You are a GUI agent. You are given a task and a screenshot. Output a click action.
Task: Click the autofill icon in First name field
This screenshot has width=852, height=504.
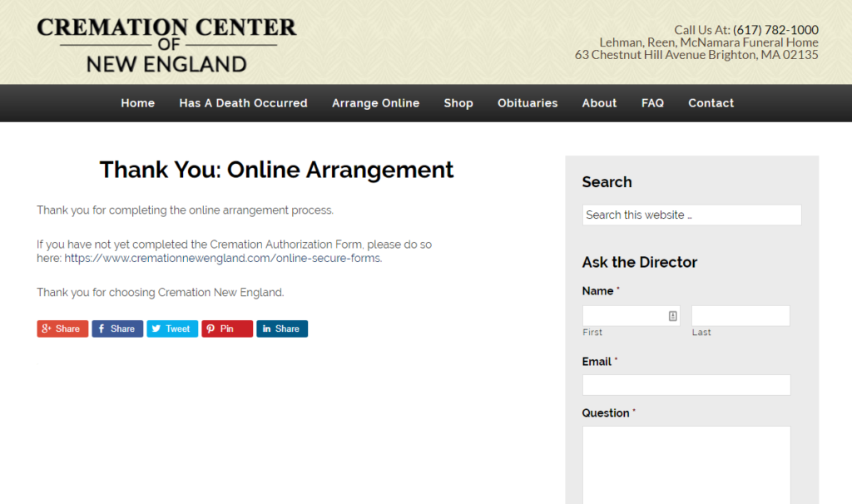[672, 316]
